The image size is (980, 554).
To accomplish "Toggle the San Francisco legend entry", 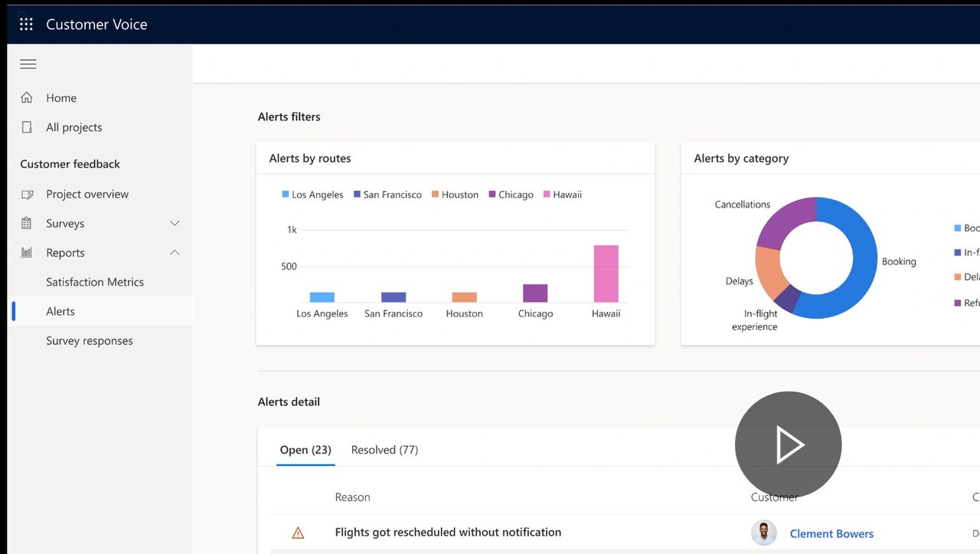I will pyautogui.click(x=387, y=195).
